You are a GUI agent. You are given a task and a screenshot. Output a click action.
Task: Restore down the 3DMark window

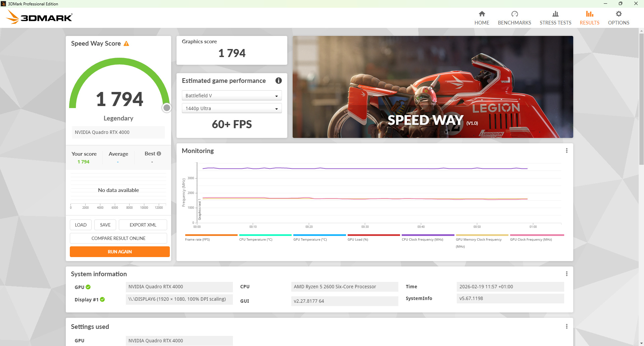(621, 4)
